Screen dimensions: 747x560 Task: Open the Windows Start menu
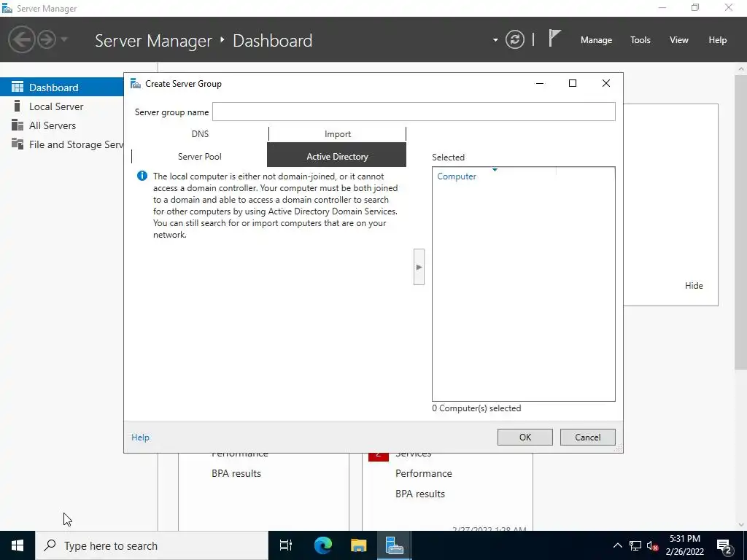[18, 545]
